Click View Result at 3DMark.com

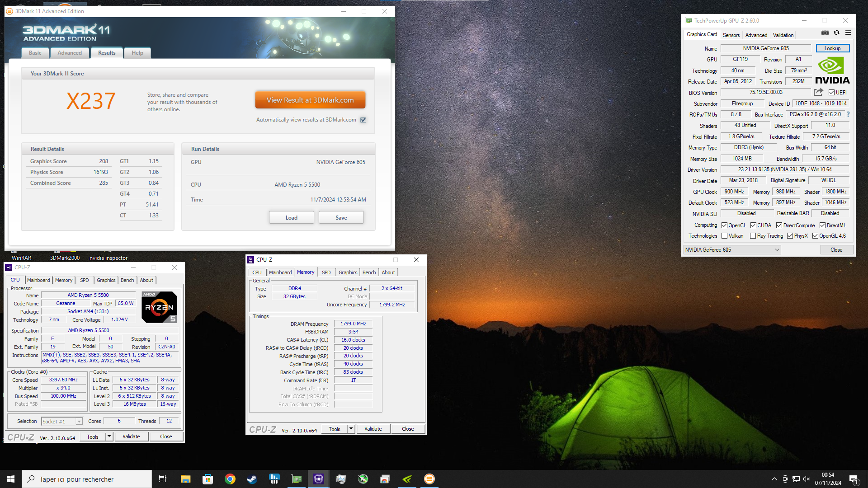[310, 100]
